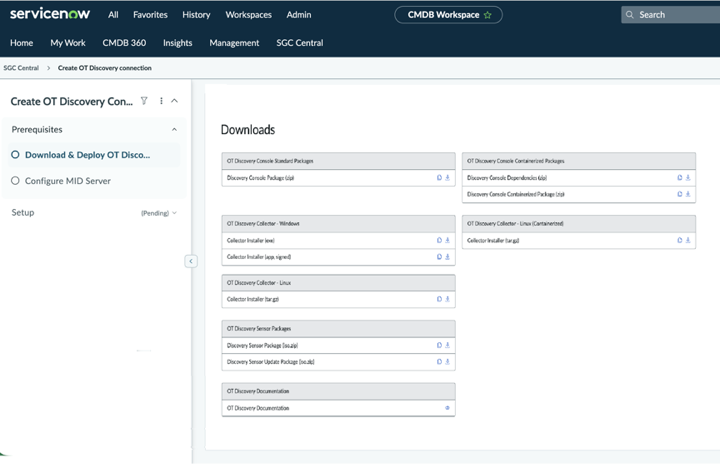Screen dimensions: 720x468
Task: Download Discovery Console Dependencies (zip)
Action: pyautogui.click(x=688, y=178)
